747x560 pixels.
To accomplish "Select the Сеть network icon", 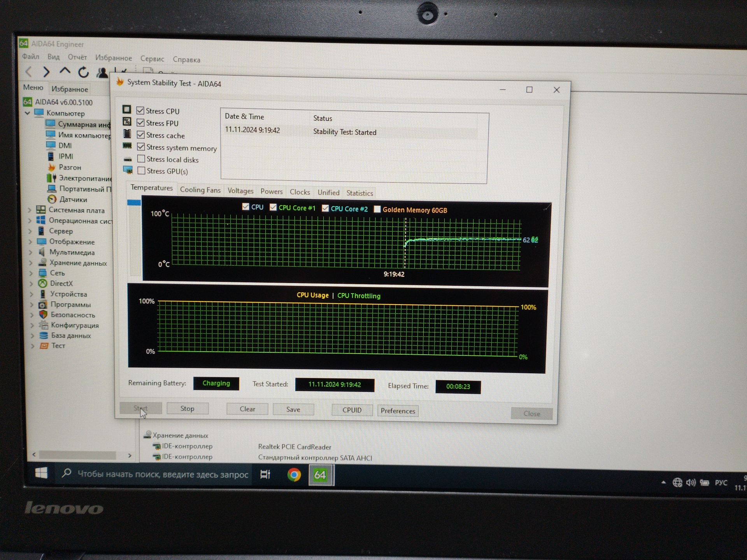I will tap(42, 273).
